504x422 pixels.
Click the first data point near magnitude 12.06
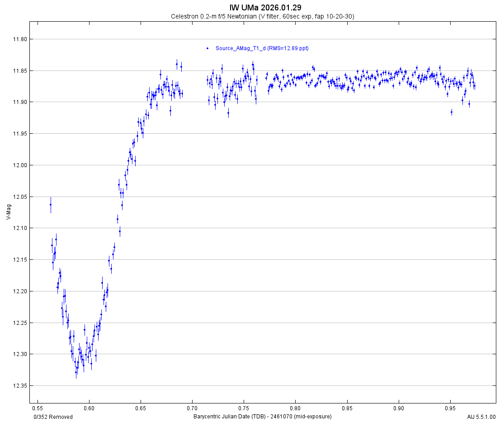(x=51, y=205)
